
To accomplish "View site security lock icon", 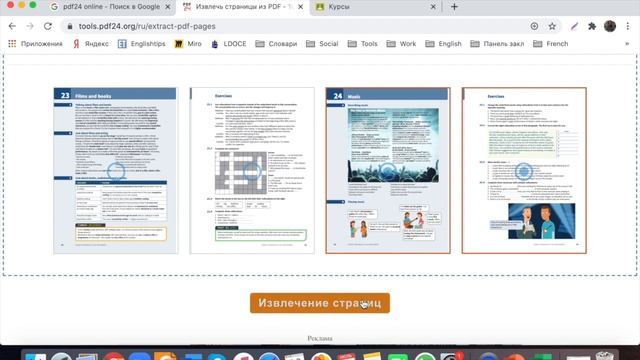I will click(x=70, y=26).
